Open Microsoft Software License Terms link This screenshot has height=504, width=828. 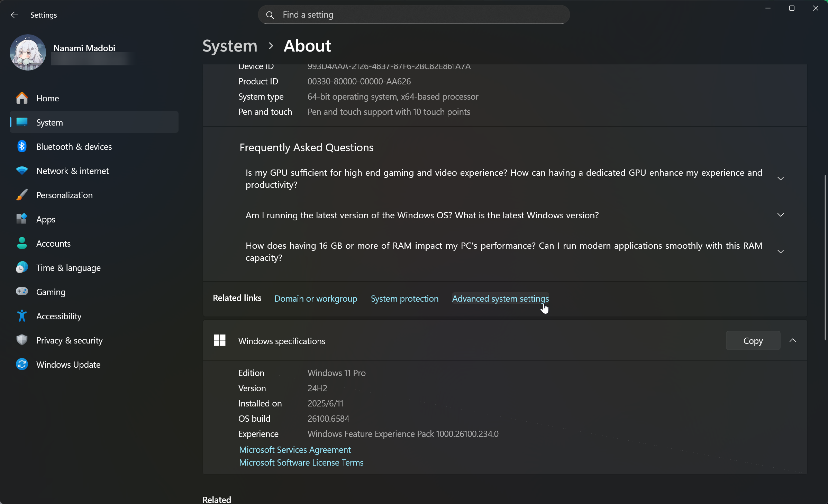coord(301,462)
